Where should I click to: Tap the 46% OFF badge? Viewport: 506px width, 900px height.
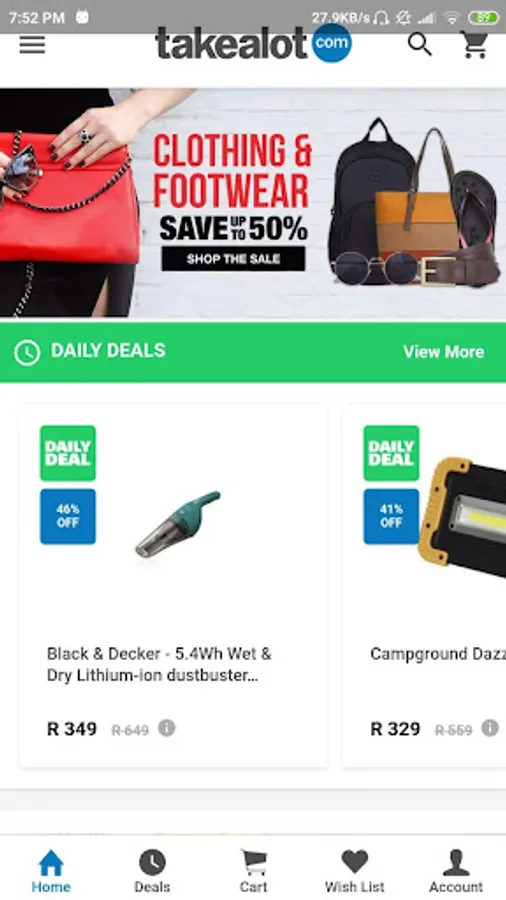[68, 516]
